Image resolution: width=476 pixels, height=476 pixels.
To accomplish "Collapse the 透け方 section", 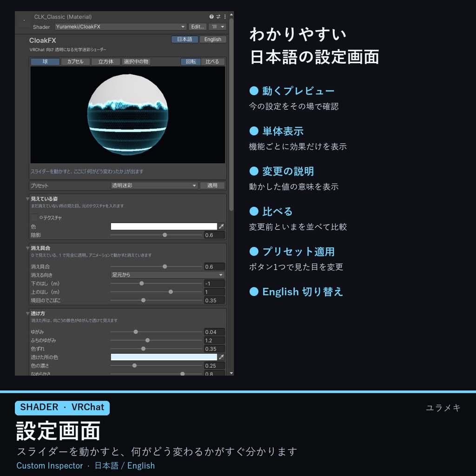I will pyautogui.click(x=27, y=313).
